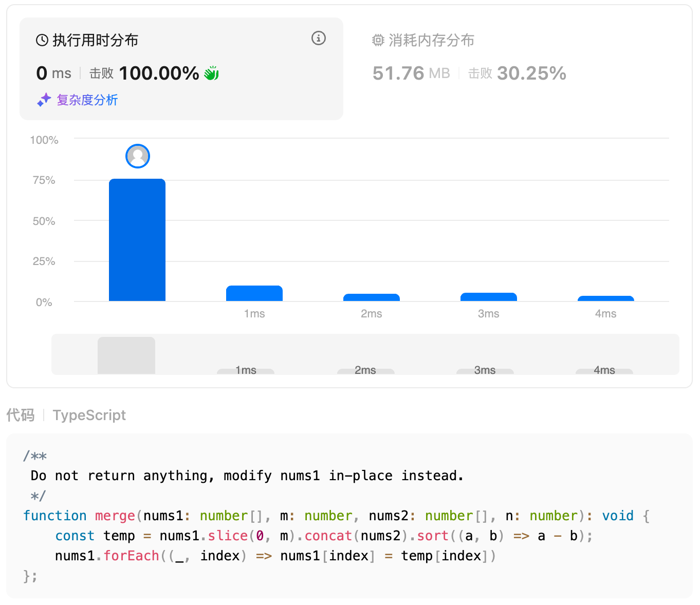Click the 0% y-axis label
This screenshot has width=700, height=605.
44,302
